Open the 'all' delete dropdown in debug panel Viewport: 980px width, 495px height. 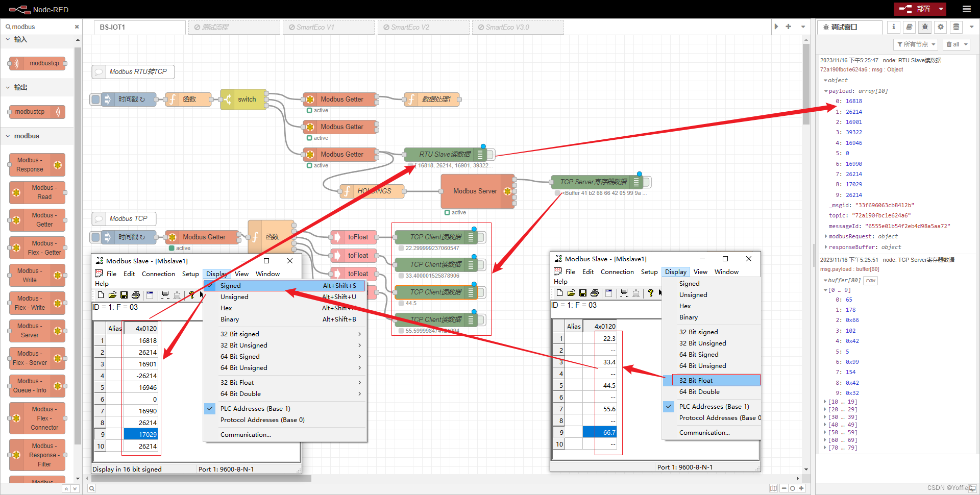pos(956,44)
